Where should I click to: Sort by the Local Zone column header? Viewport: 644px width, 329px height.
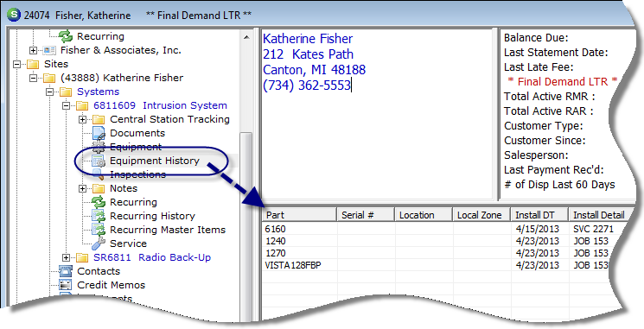coord(481,215)
